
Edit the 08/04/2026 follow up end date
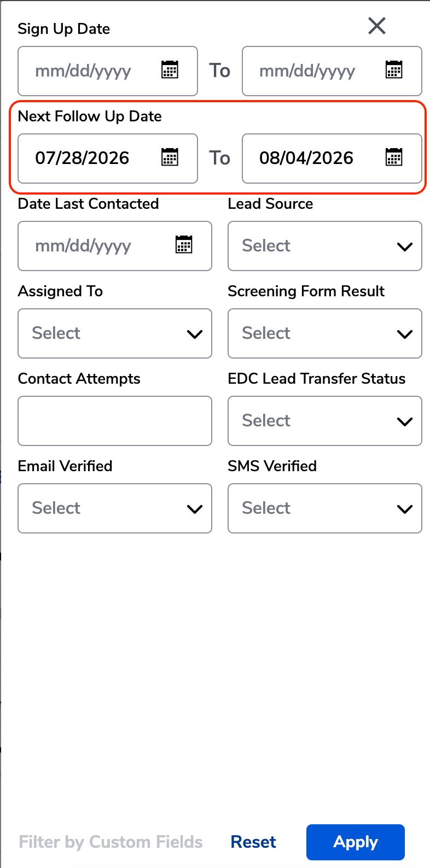tap(332, 159)
